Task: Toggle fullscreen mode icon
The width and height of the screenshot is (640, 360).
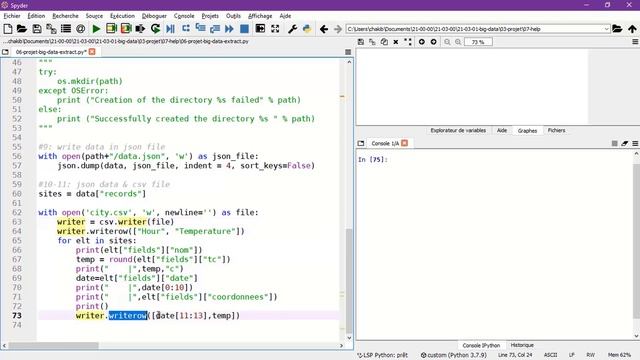Action: click(275, 29)
